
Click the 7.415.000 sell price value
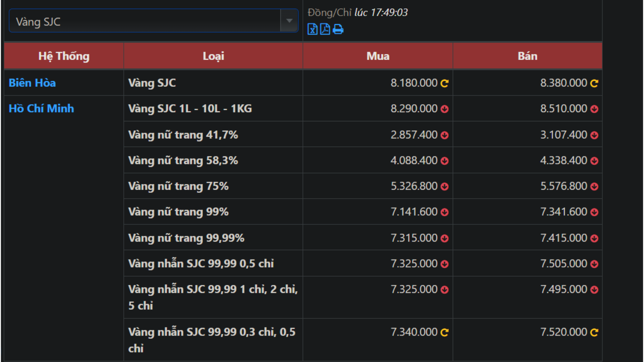[563, 238]
